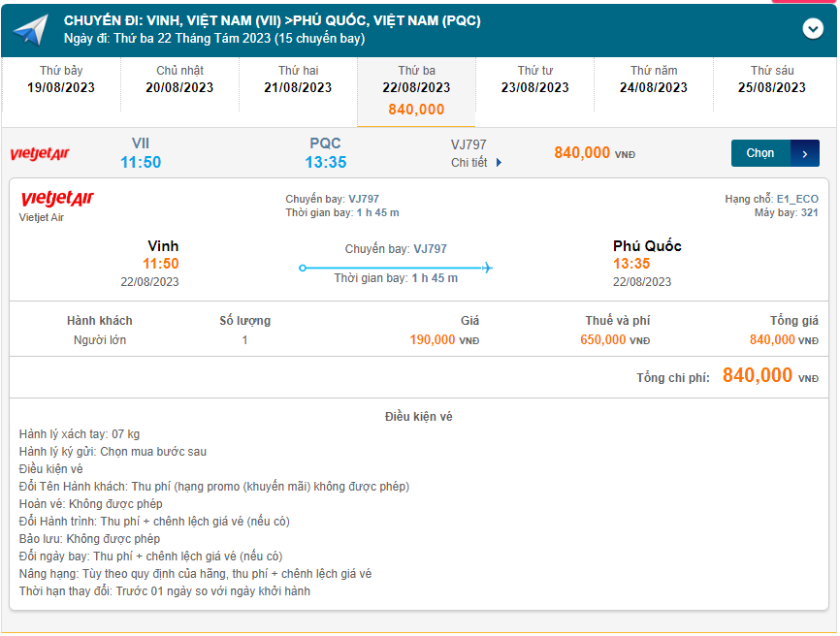This screenshot has width=840, height=636.
Task: Choose Thứ năm 24/08/2023 date tab
Action: (x=653, y=79)
